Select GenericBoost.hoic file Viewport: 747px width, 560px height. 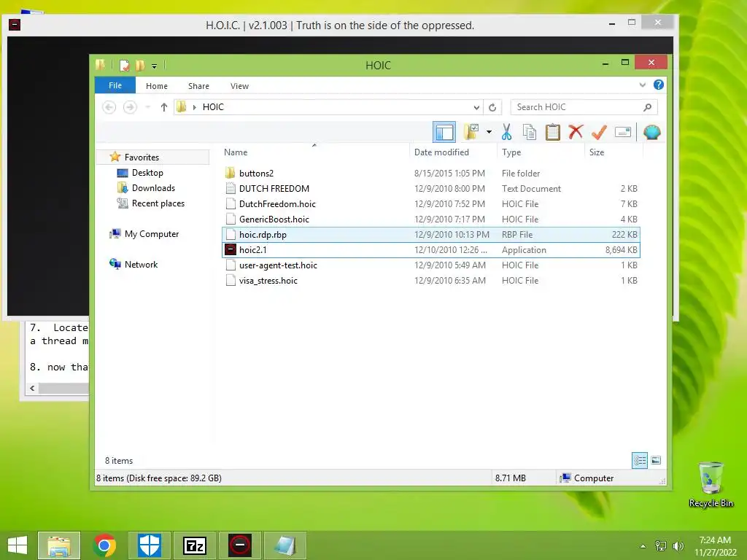pyautogui.click(x=430, y=219)
